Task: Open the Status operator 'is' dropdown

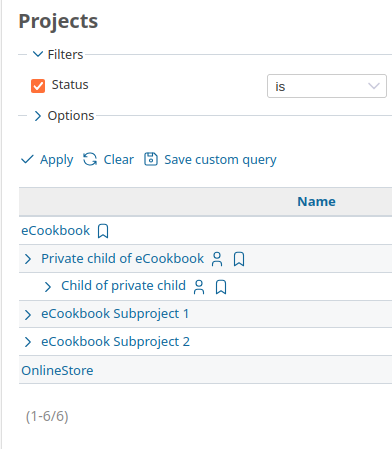Action: [x=327, y=86]
